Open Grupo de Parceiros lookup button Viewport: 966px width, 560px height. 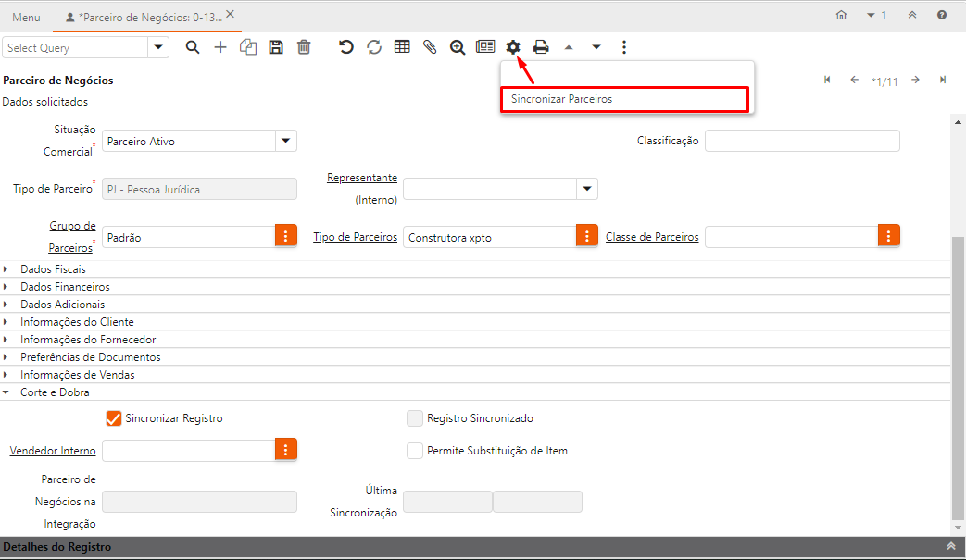click(x=286, y=237)
